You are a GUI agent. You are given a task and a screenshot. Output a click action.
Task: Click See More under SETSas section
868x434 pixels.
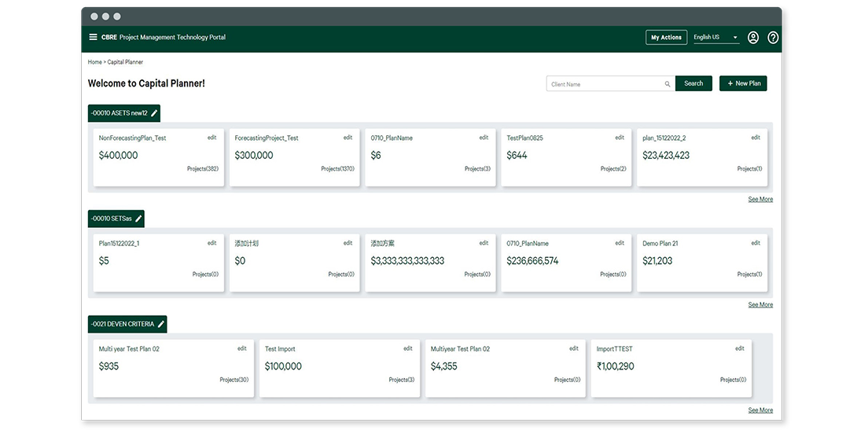click(759, 305)
